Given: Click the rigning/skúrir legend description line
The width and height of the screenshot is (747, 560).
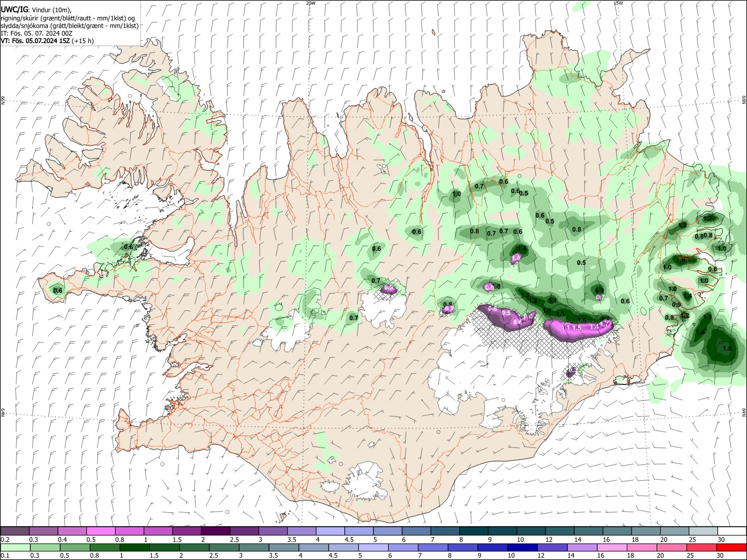Looking at the screenshot, I should coord(68,17).
